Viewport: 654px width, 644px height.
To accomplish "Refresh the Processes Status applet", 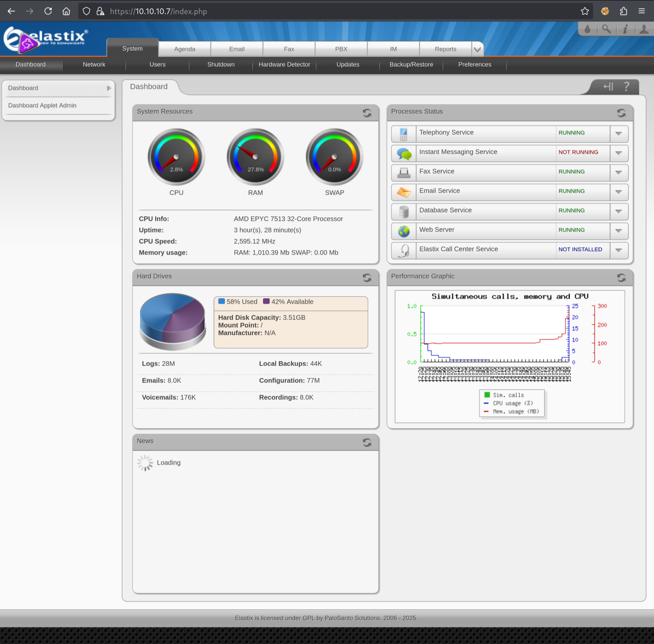I will 621,113.
